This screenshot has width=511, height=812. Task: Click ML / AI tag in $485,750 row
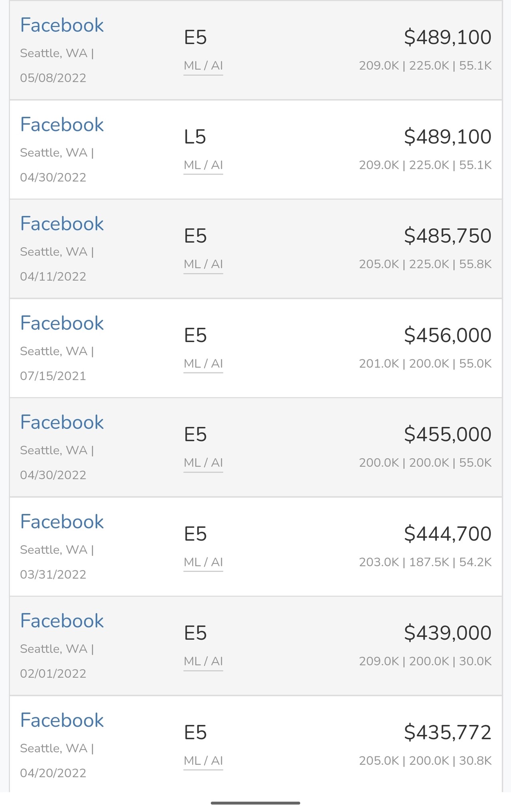[x=203, y=264]
